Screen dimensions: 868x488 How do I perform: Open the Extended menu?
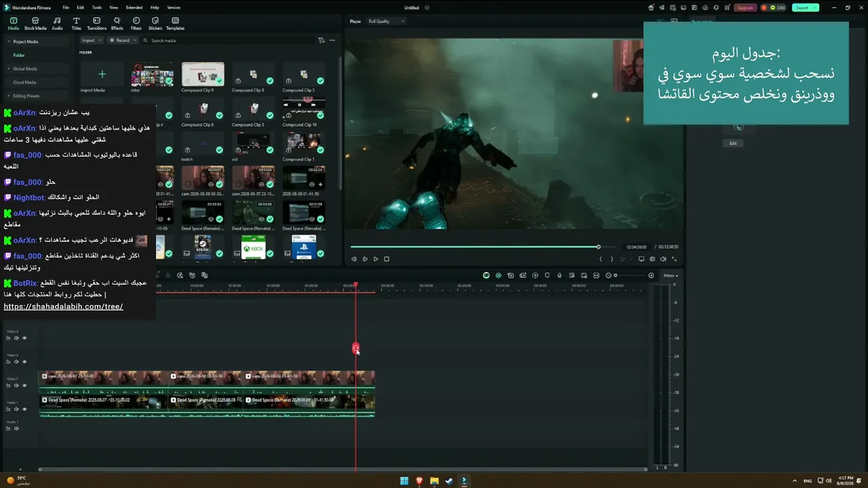click(134, 7)
